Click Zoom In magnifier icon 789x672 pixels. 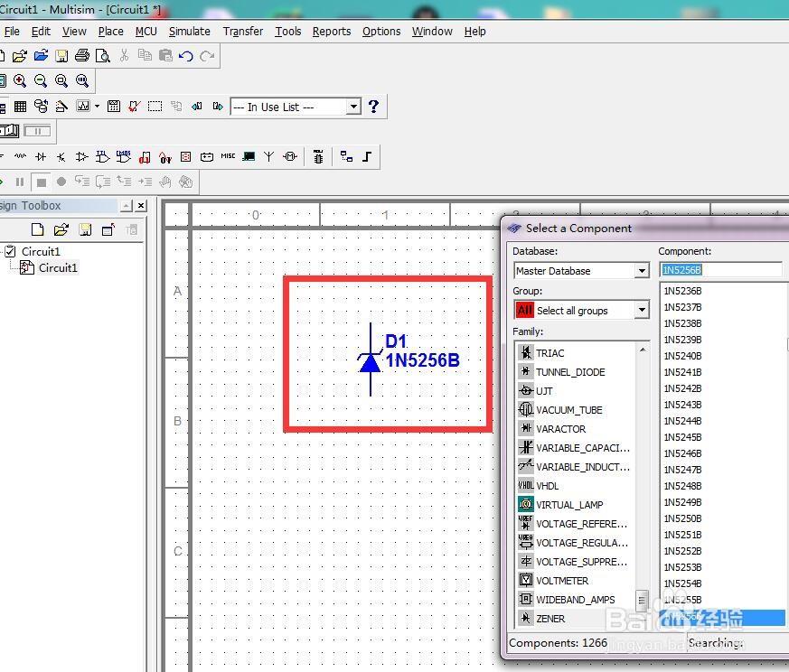tap(20, 80)
